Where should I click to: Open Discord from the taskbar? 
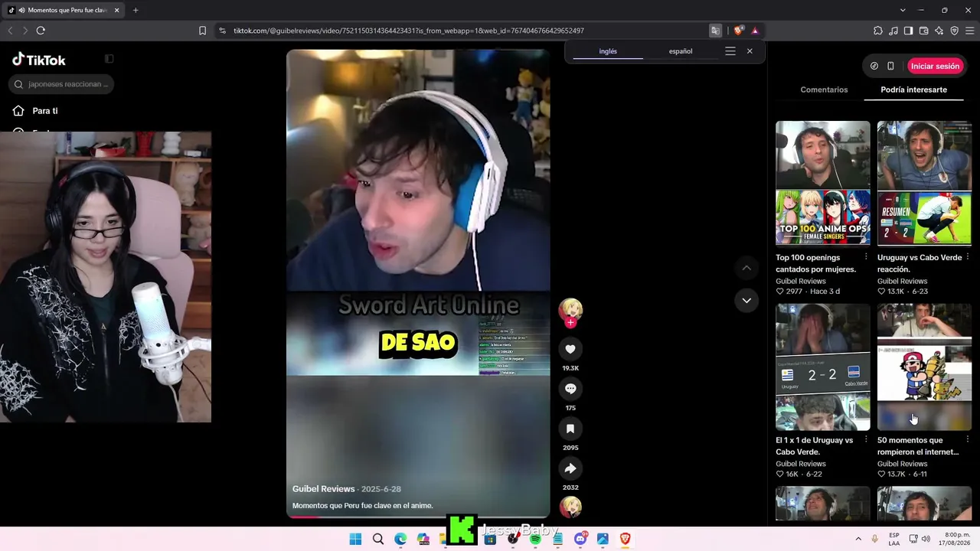pyautogui.click(x=580, y=540)
